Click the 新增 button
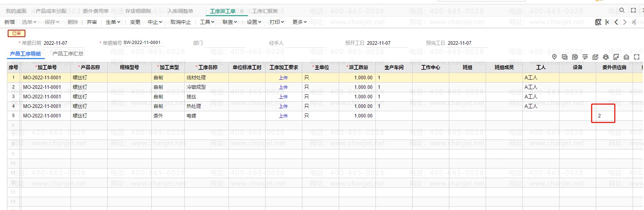Viewport: 644px width, 210px height. coord(10,22)
